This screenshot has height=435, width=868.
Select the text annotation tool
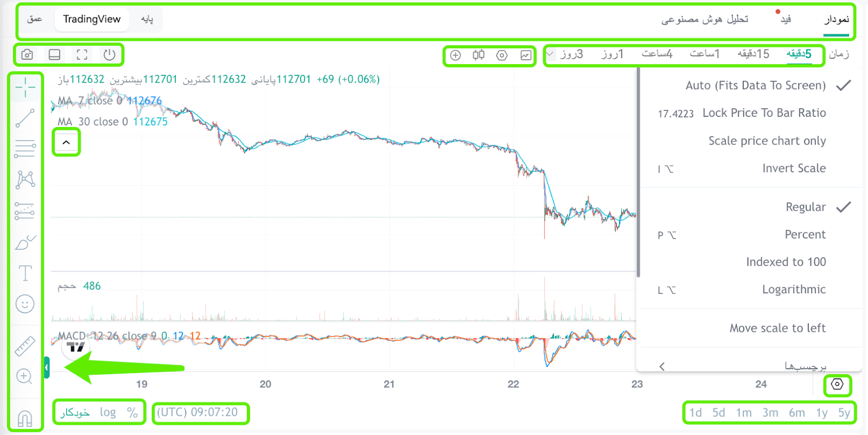(x=25, y=273)
